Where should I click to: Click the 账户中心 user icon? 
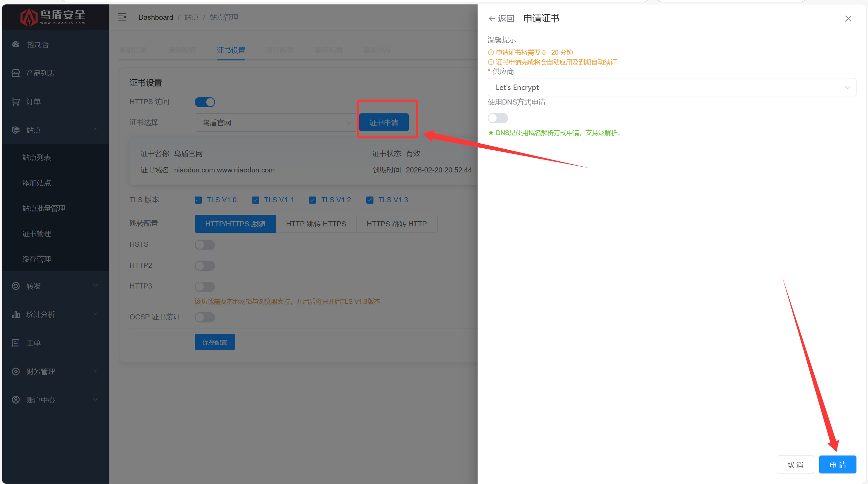point(16,400)
